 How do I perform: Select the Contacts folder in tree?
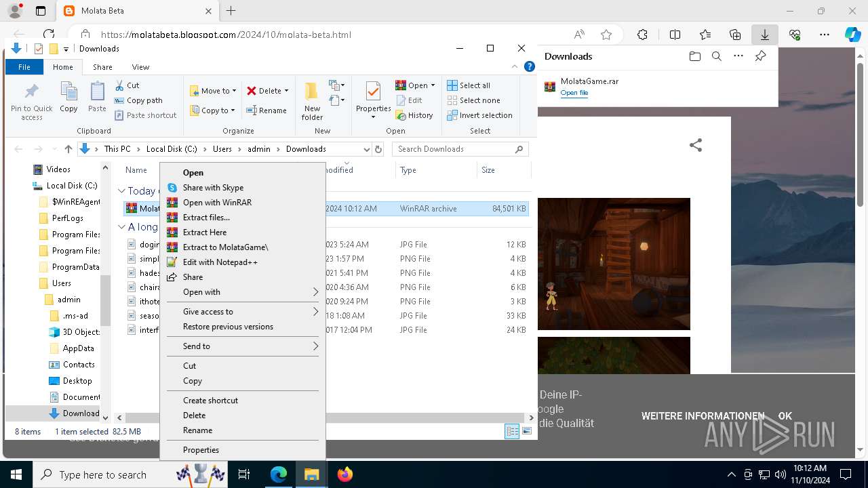pyautogui.click(x=79, y=365)
